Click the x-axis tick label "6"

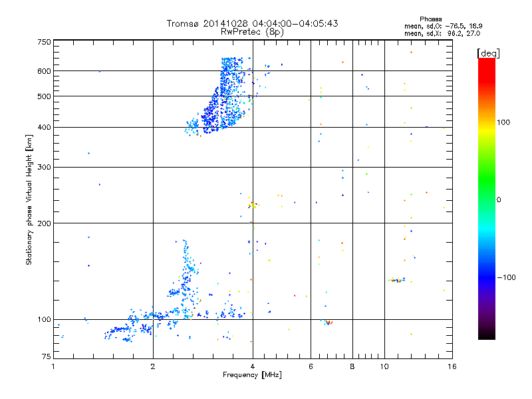(311, 366)
